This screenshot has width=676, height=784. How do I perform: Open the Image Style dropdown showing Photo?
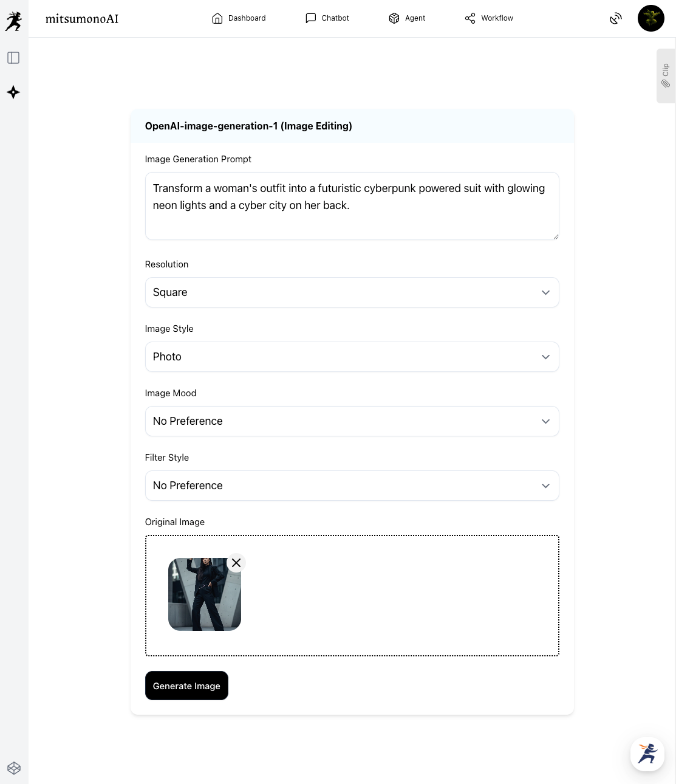(x=352, y=357)
